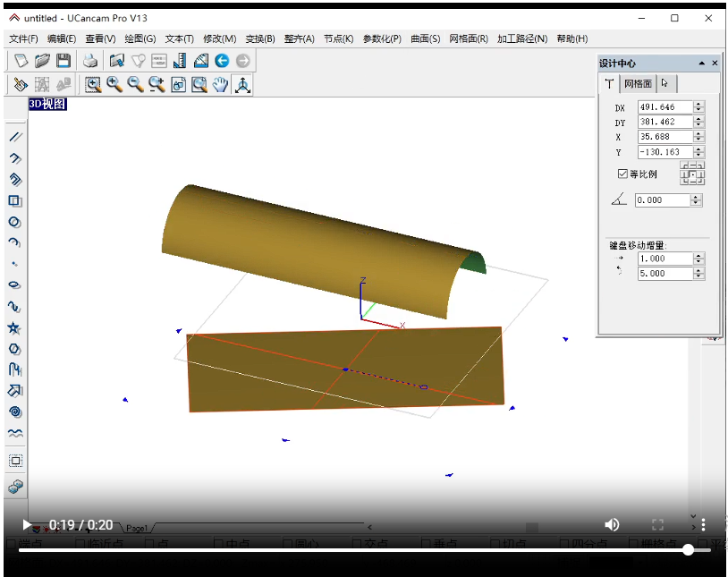Select the Pan hand tool

(x=221, y=84)
